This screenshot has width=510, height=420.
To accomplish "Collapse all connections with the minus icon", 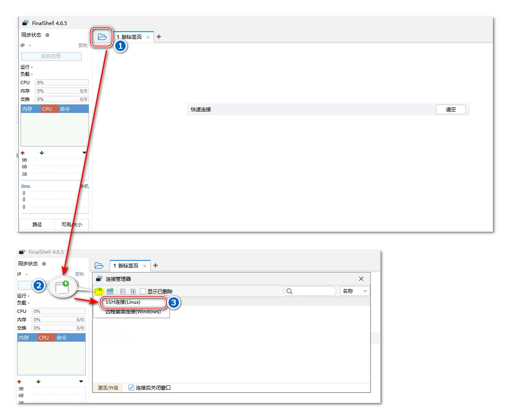I will pos(123,292).
